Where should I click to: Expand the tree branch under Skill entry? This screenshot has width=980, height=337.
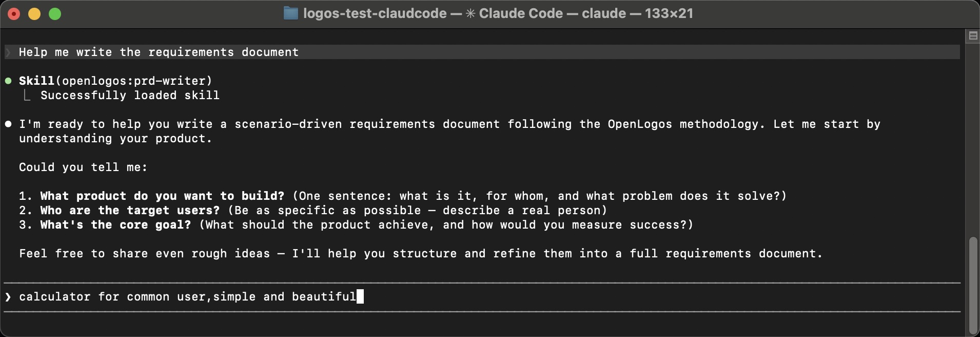click(x=27, y=95)
